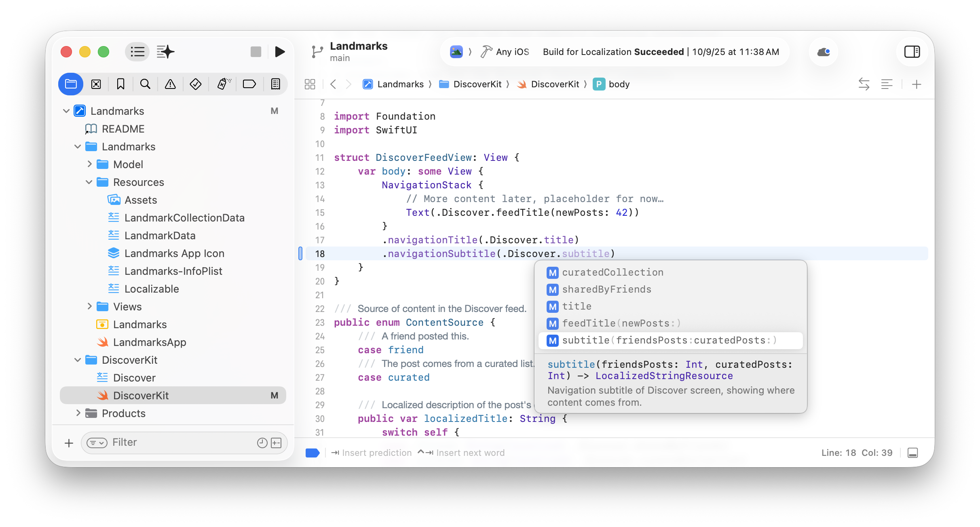
Task: Open the Test navigator diamond icon
Action: click(x=196, y=84)
